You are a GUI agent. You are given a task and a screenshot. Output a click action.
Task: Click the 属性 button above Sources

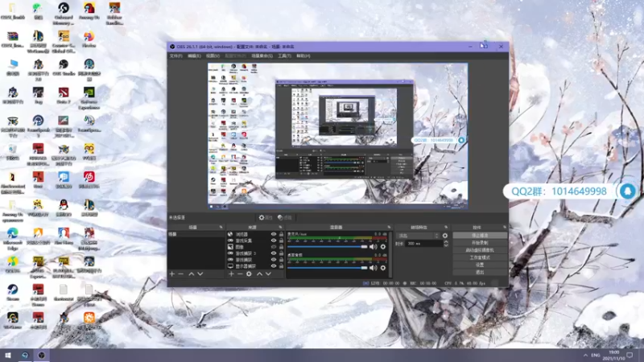266,217
